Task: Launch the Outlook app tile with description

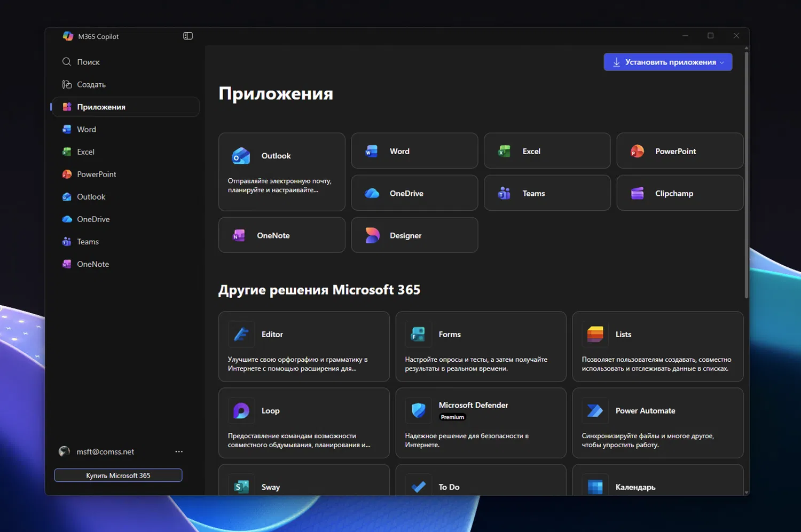Action: coord(282,172)
